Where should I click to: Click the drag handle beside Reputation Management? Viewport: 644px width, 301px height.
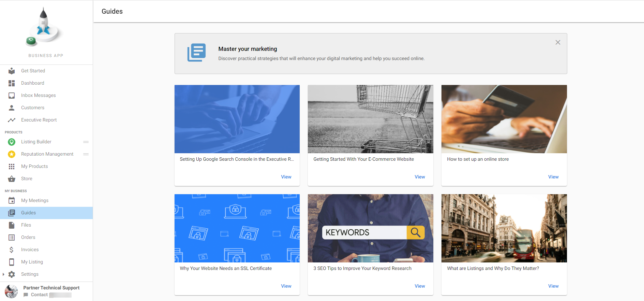(x=86, y=154)
